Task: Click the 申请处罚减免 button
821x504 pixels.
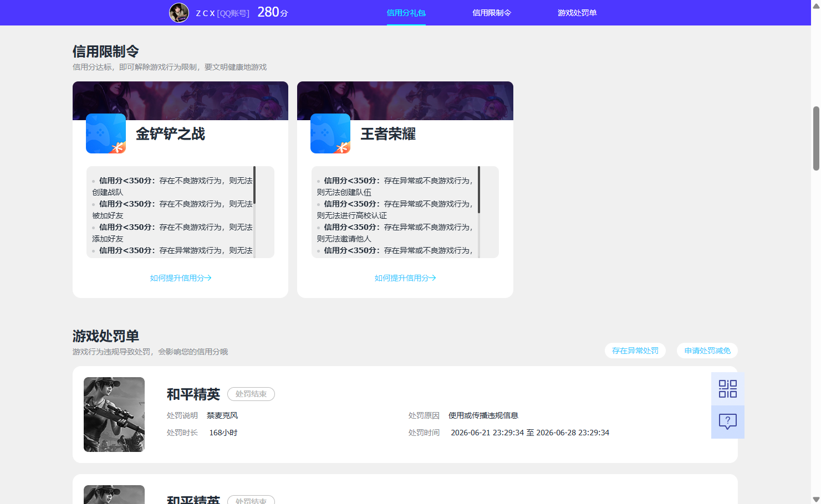Action: [707, 351]
